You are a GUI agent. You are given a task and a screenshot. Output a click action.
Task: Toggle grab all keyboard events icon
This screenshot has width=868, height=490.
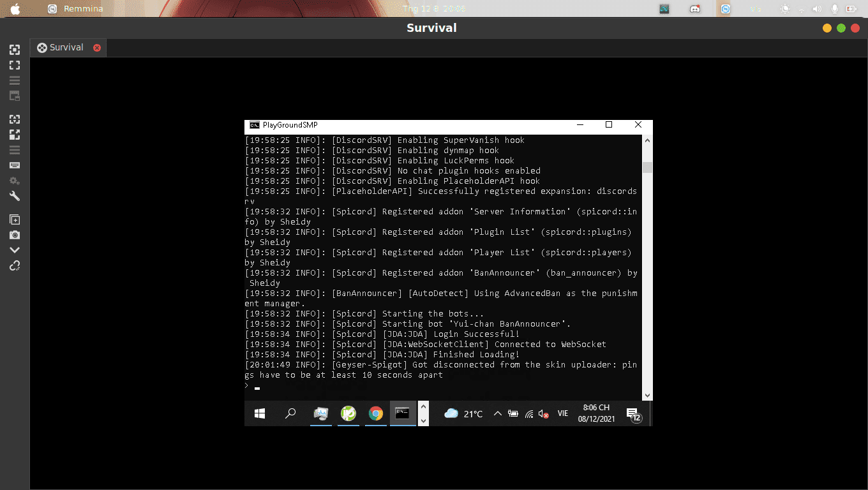click(x=14, y=165)
